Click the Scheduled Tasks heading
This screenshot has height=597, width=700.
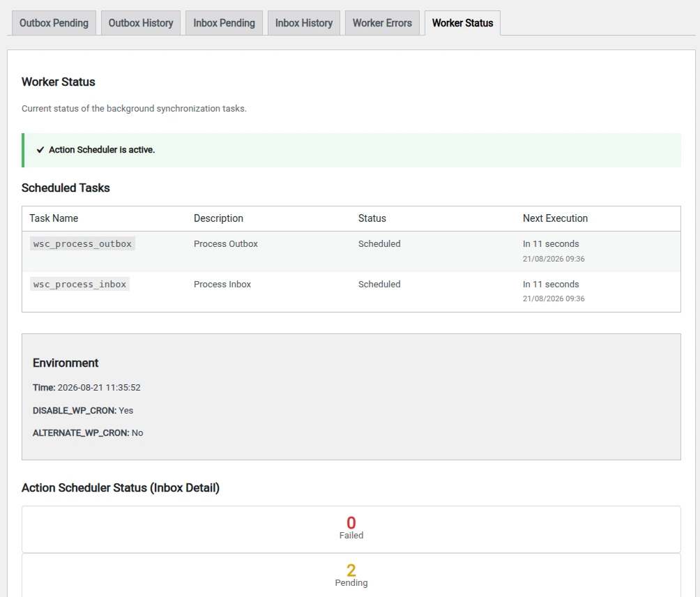click(66, 188)
